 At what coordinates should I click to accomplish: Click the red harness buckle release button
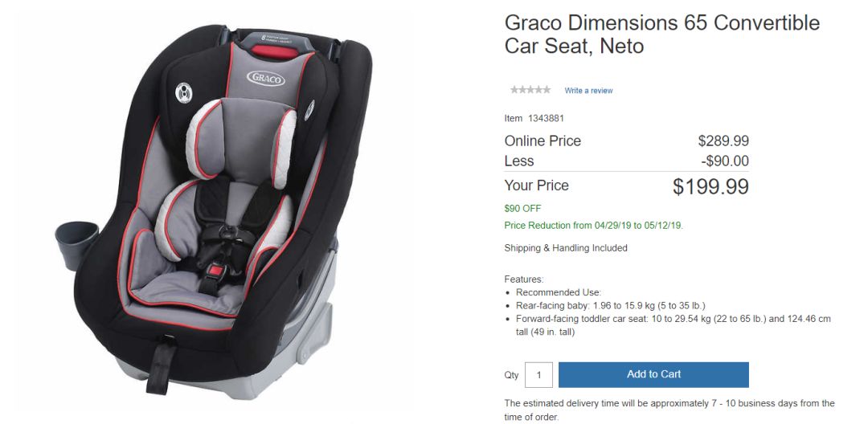[x=216, y=271]
